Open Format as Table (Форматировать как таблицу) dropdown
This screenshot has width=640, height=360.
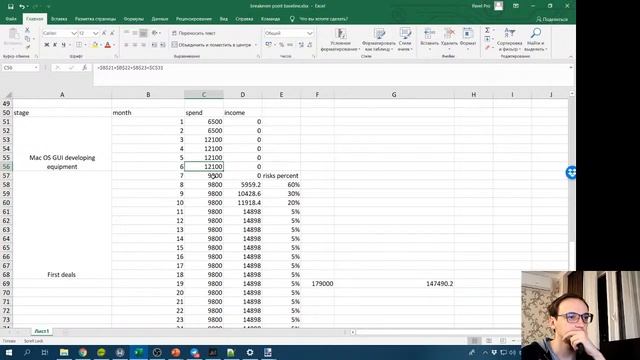378,40
